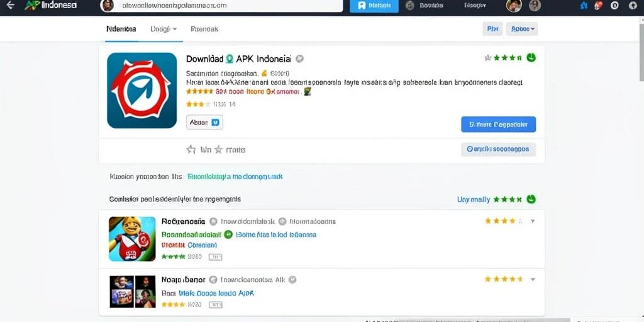Switch to the third tab "Ftreneak"
The image size is (644, 322).
[204, 29]
